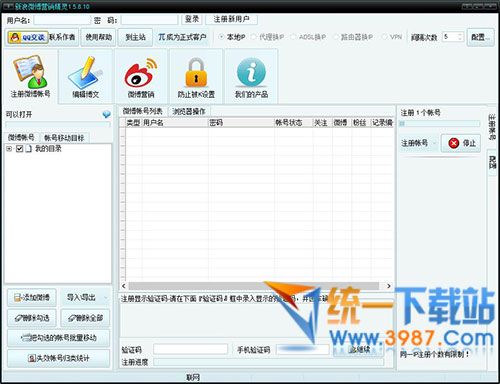The height and width of the screenshot is (384, 500).
Task: Click the 添加微博 button
Action: [x=32, y=298]
